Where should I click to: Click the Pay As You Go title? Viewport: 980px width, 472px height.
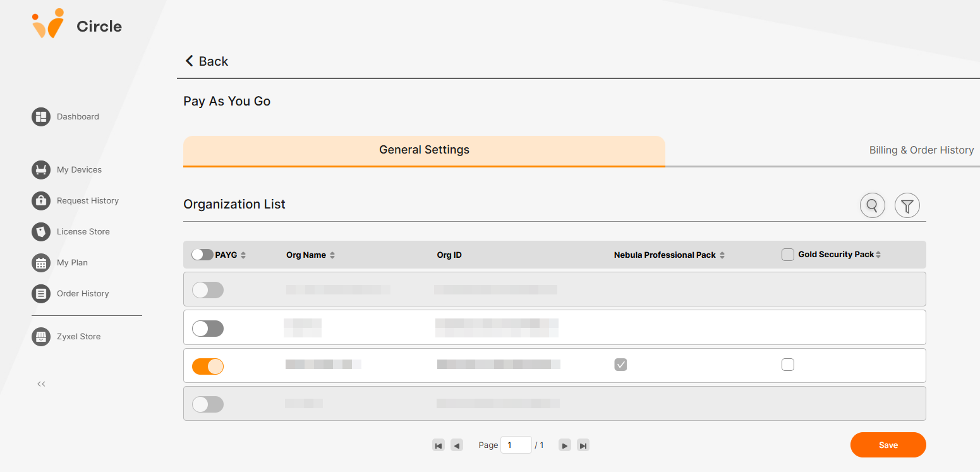coord(227,101)
